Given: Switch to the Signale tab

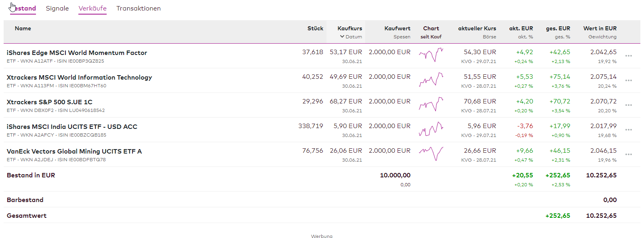Looking at the screenshot, I should (57, 8).
